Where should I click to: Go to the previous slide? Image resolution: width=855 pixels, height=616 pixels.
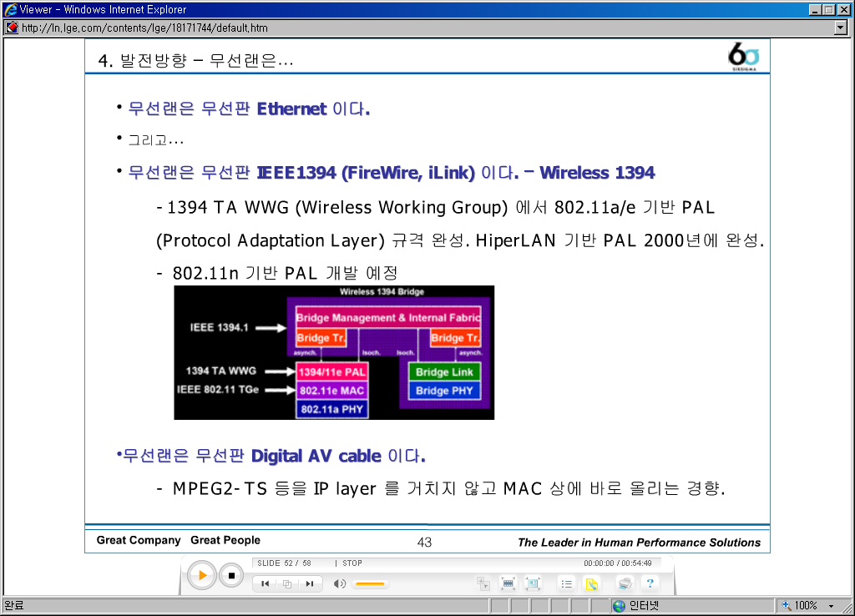point(265,583)
